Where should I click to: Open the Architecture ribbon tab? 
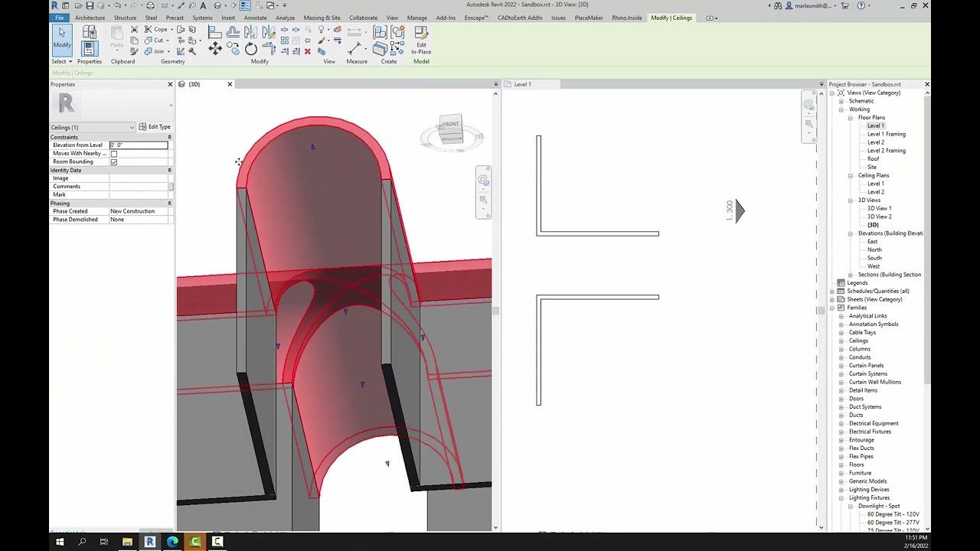click(90, 18)
